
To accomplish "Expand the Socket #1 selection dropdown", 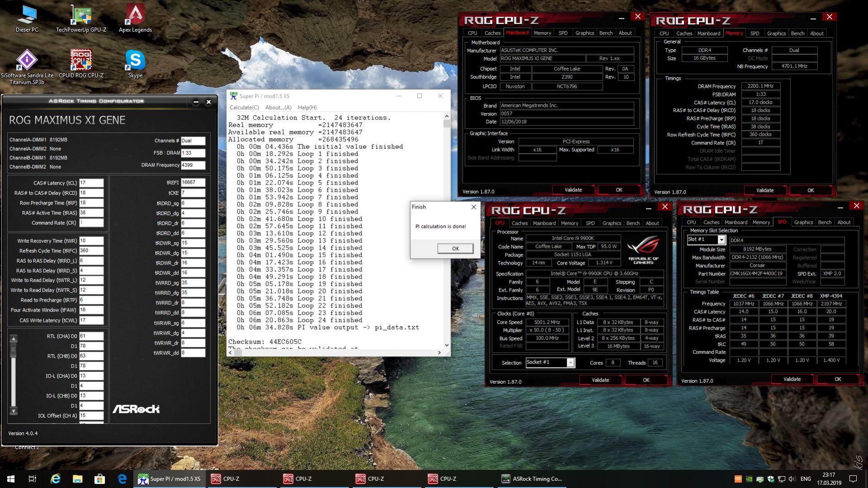I will [x=570, y=362].
